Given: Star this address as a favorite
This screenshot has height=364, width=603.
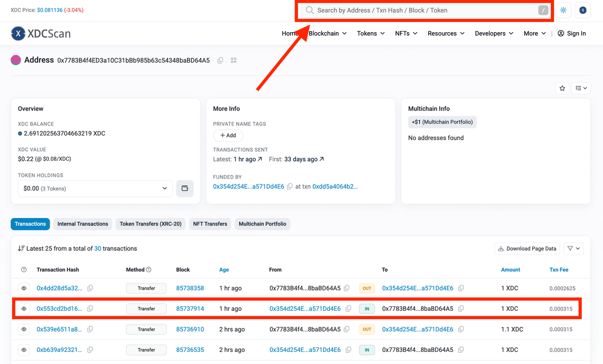Looking at the screenshot, I should (562, 88).
